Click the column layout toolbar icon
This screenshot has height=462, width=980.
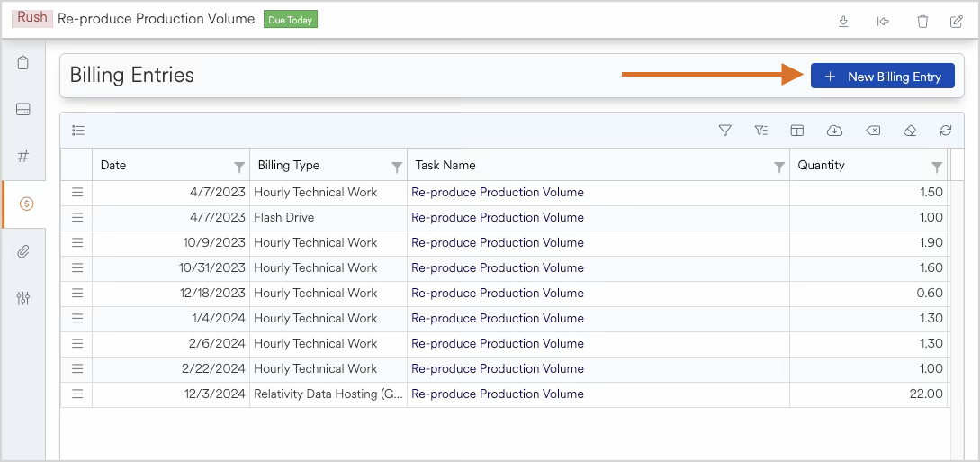tap(797, 130)
